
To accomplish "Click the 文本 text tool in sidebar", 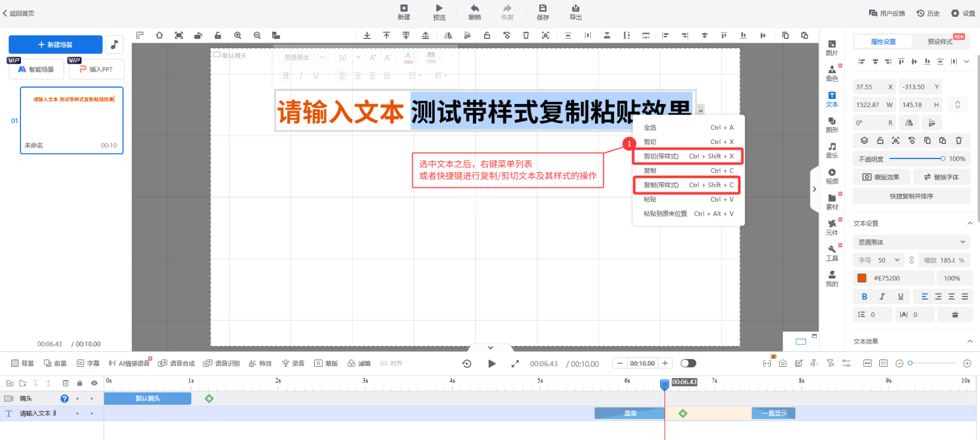I will [832, 99].
